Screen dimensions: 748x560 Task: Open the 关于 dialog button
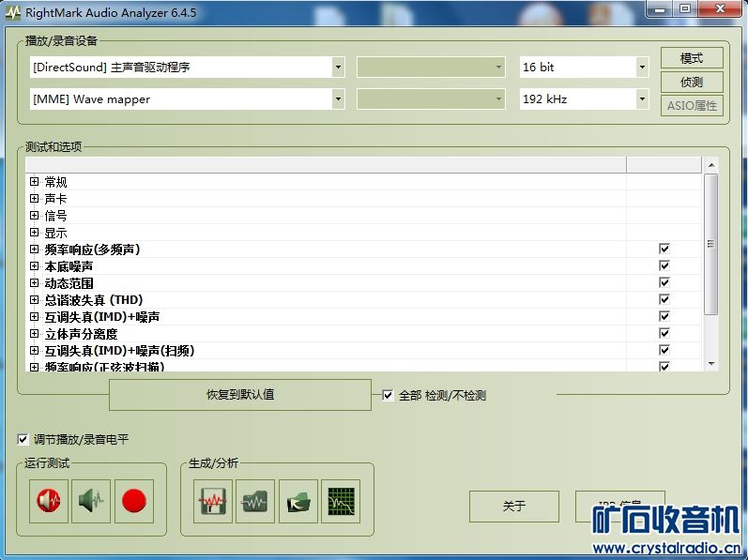pyautogui.click(x=514, y=507)
